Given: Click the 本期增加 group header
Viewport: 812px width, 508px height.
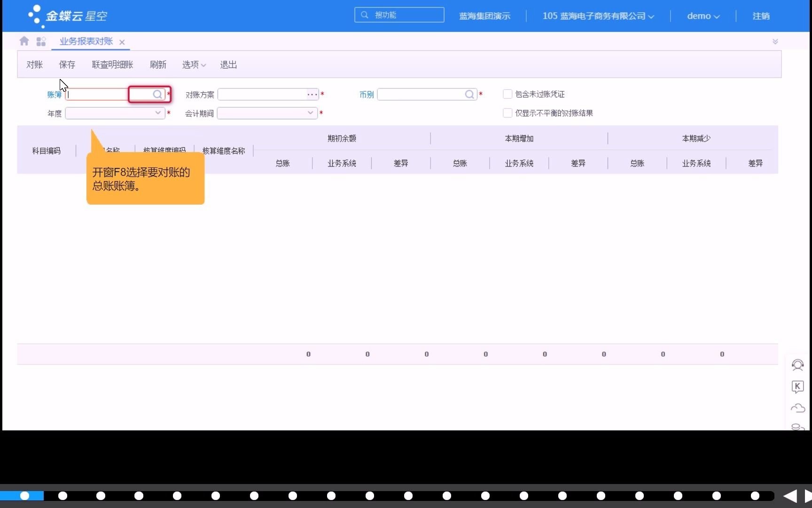Looking at the screenshot, I should point(519,138).
